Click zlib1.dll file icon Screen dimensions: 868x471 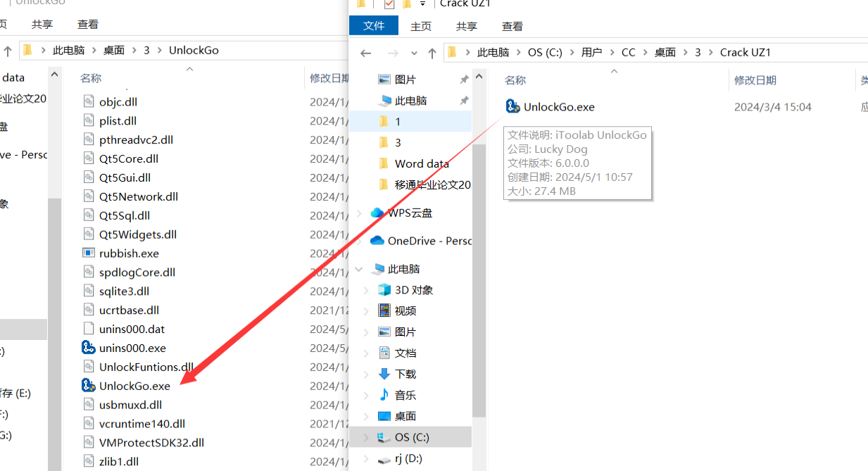tap(89, 461)
